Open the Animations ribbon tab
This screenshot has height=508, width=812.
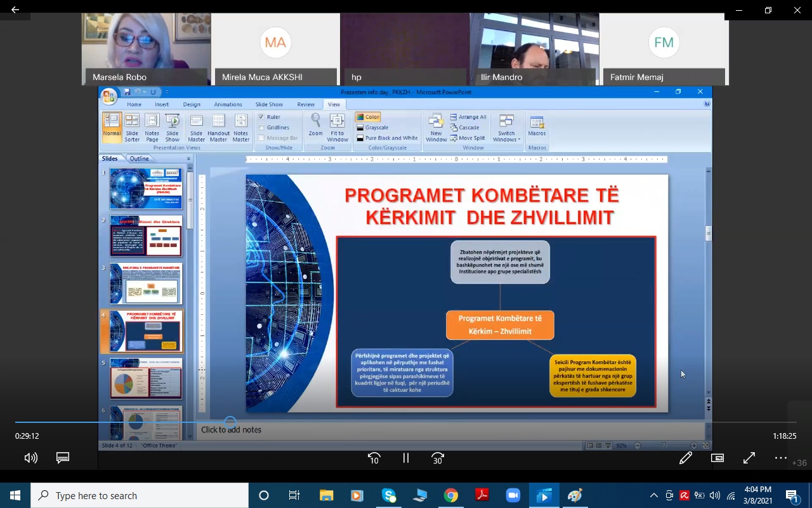point(228,105)
